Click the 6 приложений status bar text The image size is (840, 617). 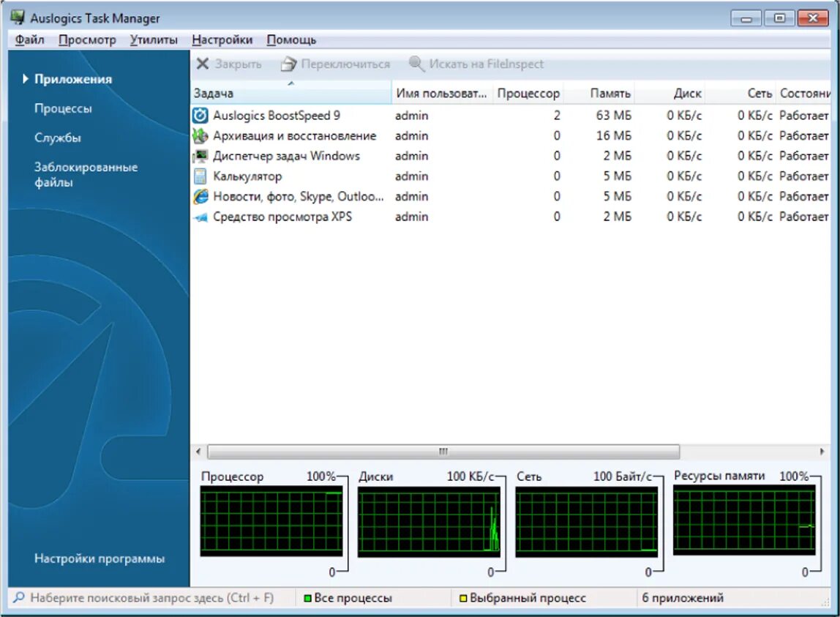[683, 598]
